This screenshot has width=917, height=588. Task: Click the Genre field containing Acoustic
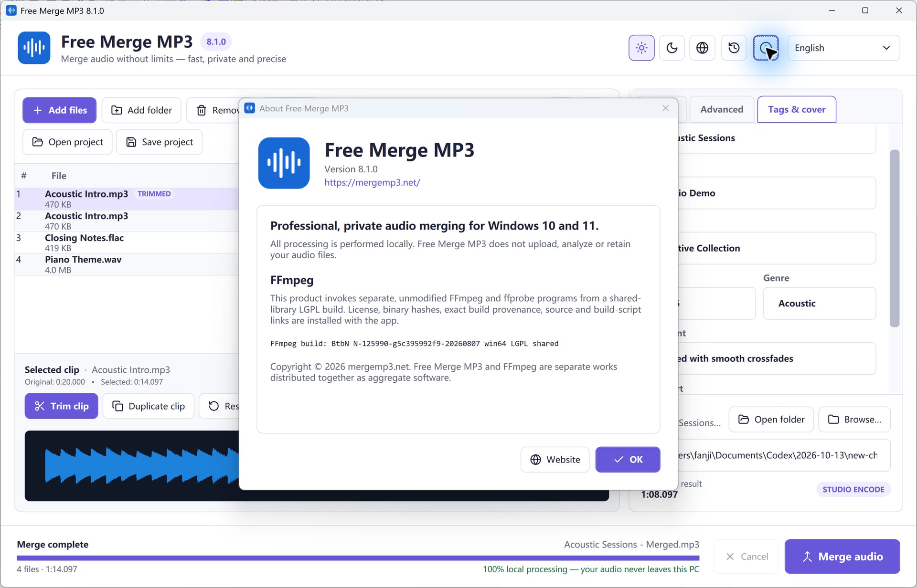pos(820,303)
